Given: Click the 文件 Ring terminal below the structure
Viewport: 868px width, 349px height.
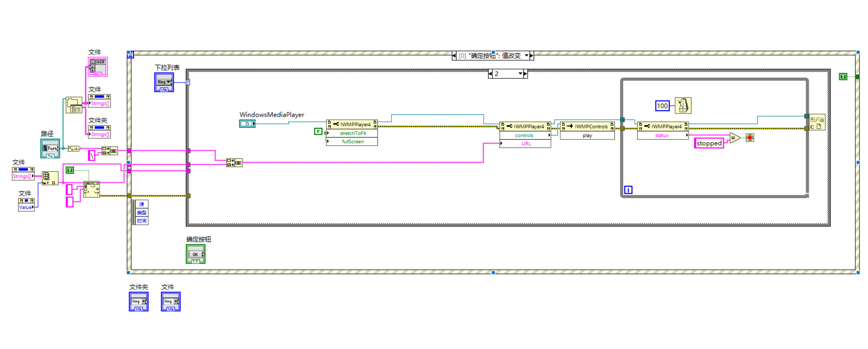Looking at the screenshot, I should (170, 302).
